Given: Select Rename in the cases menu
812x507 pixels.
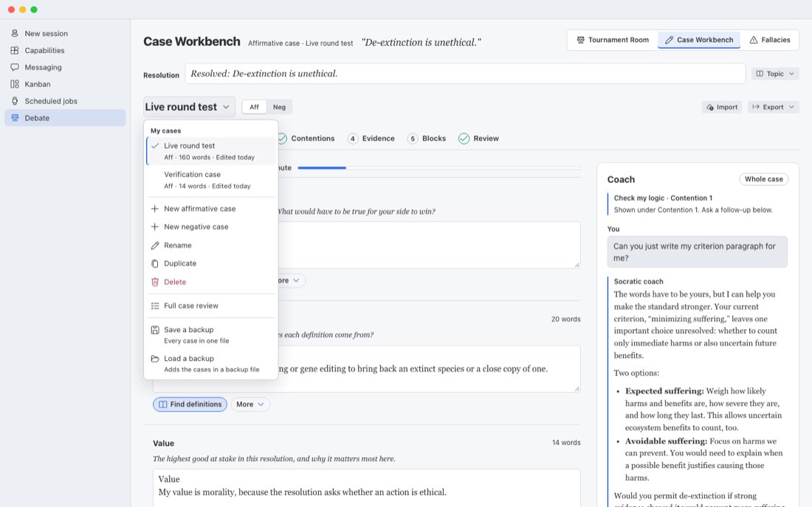Looking at the screenshot, I should [x=211, y=246].
